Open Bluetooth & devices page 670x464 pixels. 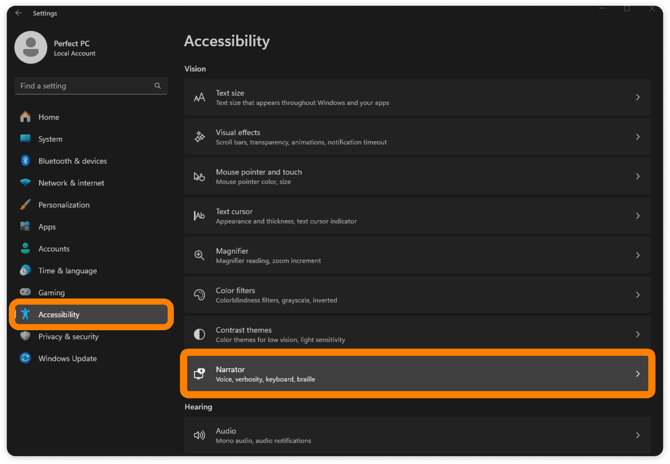tap(91, 161)
